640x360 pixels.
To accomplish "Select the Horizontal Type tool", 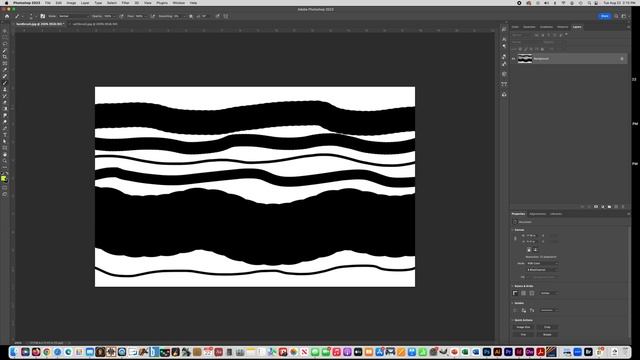I will [x=5, y=135].
